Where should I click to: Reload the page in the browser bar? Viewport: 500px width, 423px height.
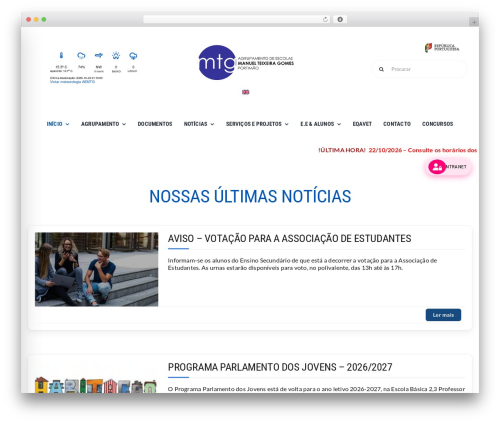(325, 19)
